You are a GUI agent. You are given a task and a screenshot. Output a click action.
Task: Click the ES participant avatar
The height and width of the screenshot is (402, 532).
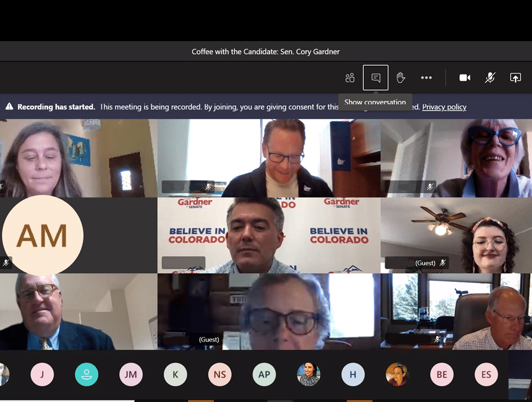486,374
